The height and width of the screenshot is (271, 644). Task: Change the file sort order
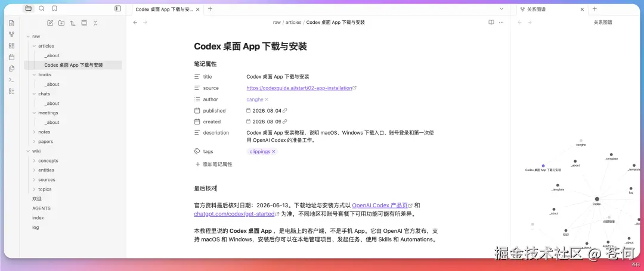click(x=73, y=23)
